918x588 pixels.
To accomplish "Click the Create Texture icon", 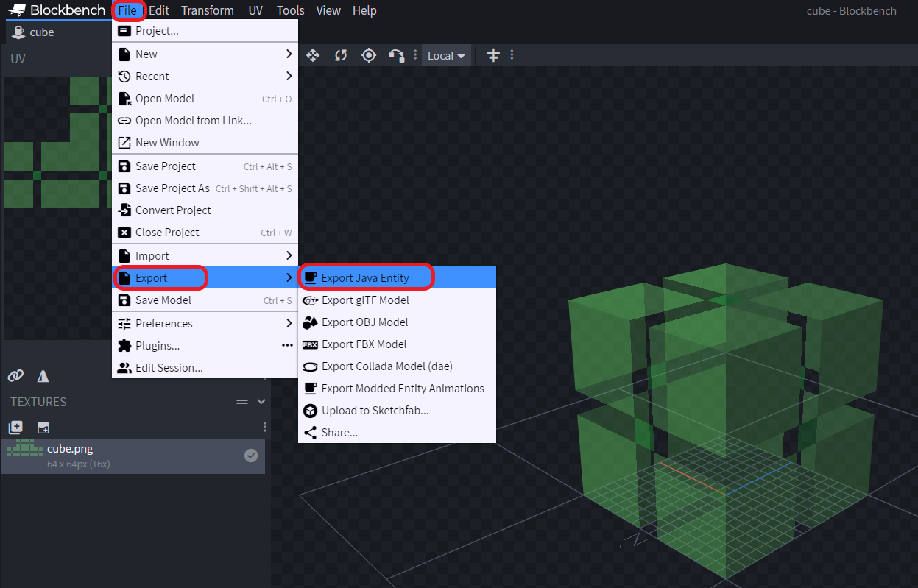I will (15, 427).
